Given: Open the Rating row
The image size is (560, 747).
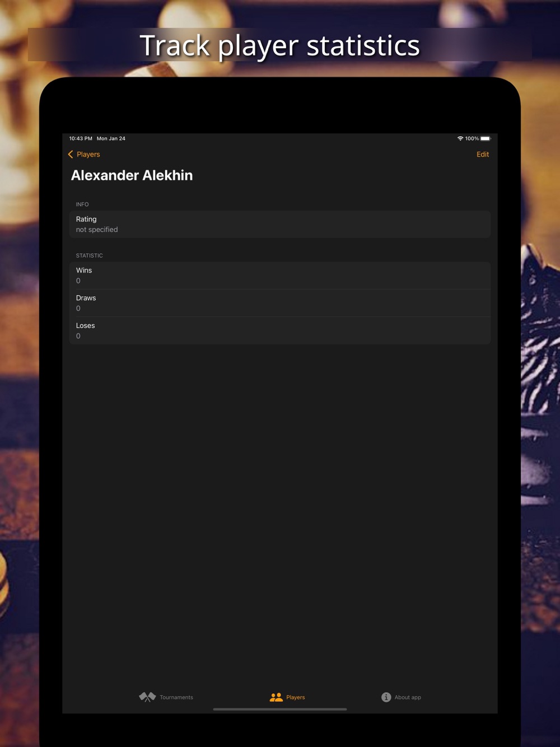Looking at the screenshot, I should [280, 225].
